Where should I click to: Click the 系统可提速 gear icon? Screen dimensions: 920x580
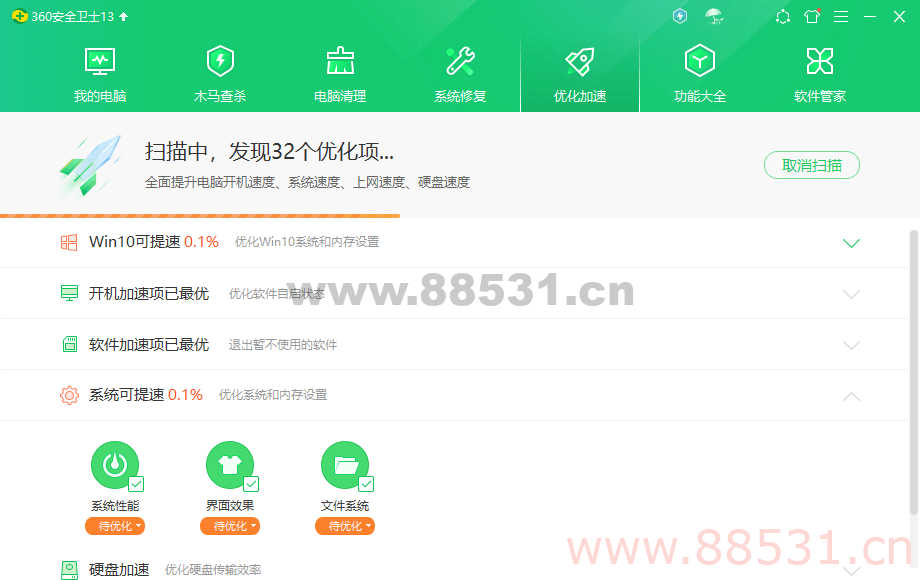[x=69, y=395]
